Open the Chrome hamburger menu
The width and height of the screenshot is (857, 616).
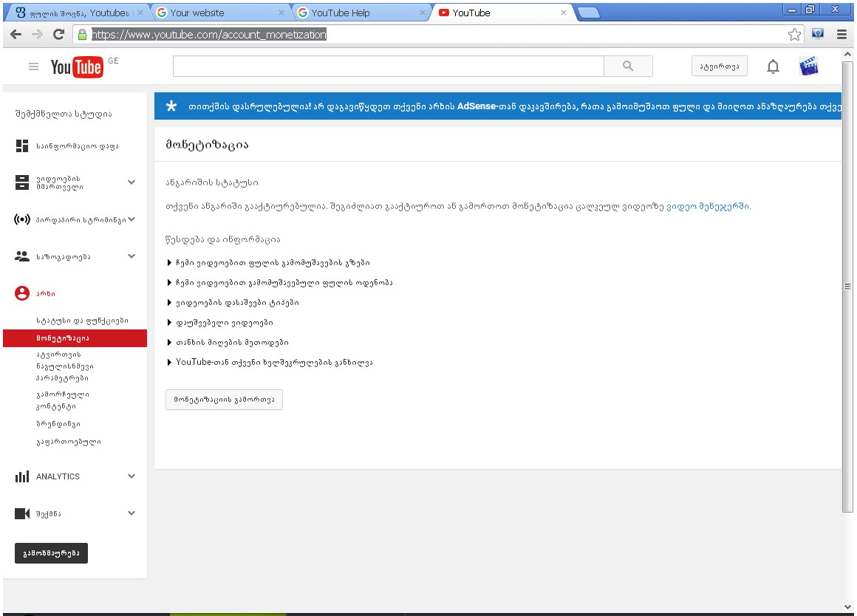pyautogui.click(x=841, y=35)
